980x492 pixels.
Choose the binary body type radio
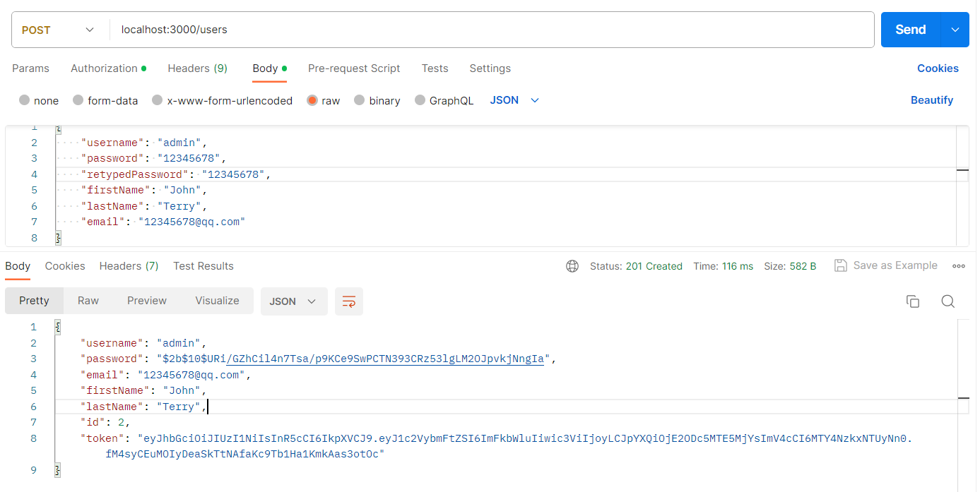(x=360, y=100)
